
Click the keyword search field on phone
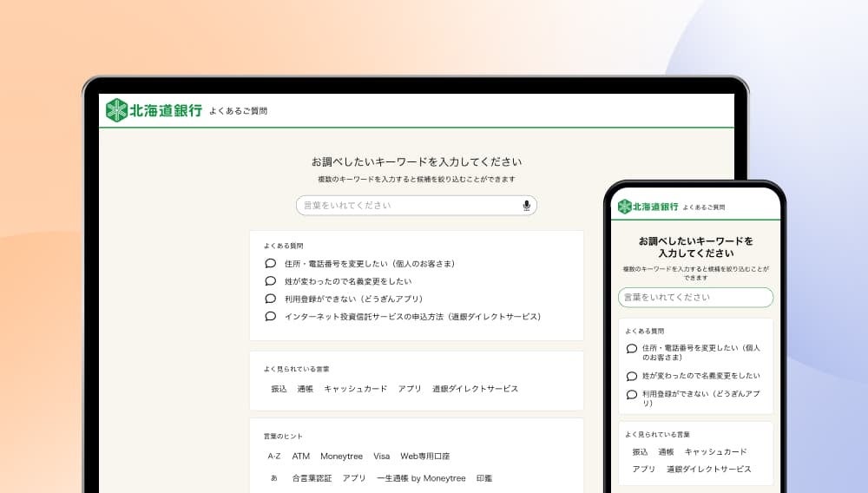696,297
